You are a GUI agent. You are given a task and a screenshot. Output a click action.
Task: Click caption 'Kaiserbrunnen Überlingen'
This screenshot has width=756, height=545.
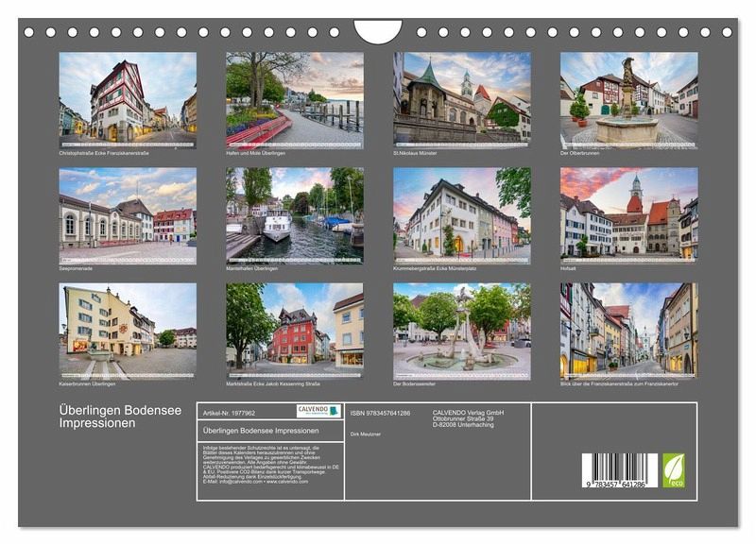(87, 384)
